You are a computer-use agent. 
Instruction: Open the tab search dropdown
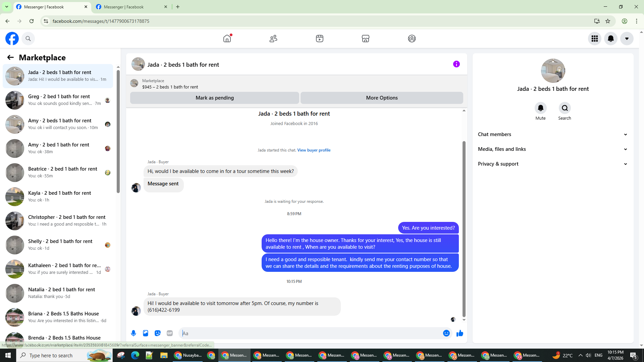click(6, 7)
